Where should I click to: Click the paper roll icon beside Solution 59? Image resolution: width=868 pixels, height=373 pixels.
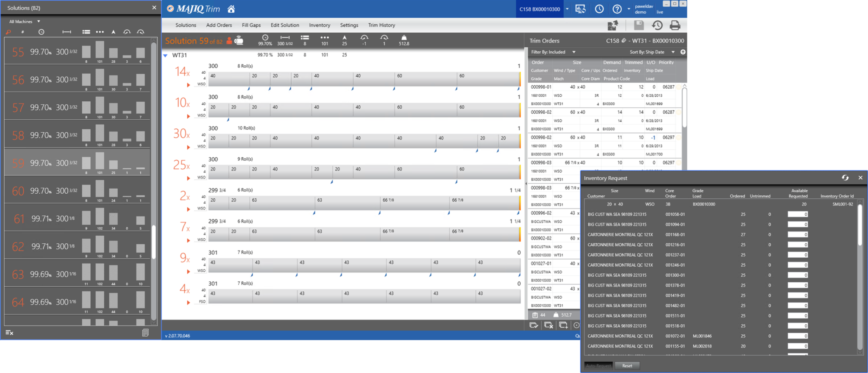coord(239,41)
